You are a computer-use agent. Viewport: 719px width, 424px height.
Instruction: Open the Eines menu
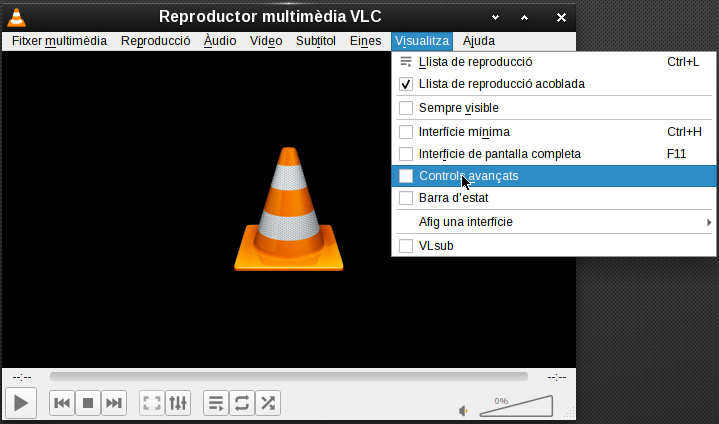point(365,41)
